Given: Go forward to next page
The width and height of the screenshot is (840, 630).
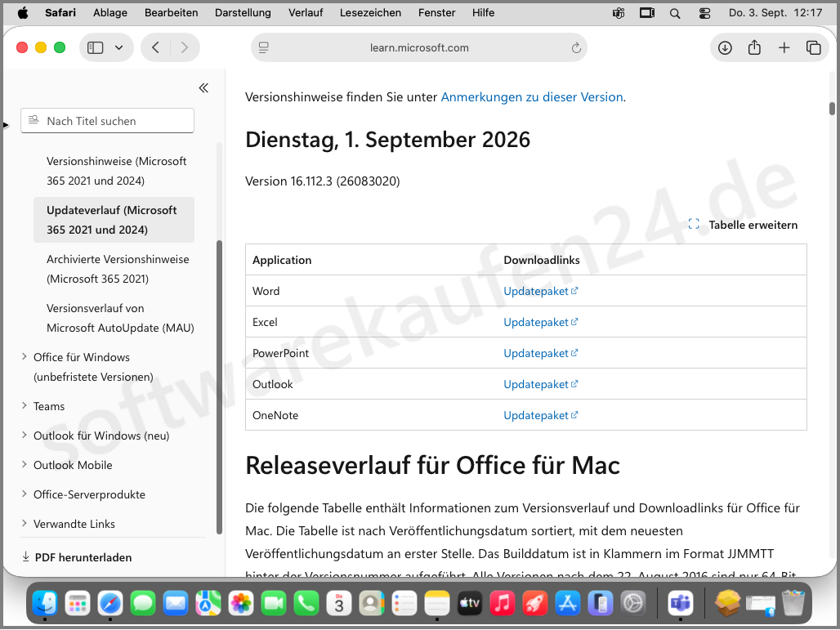Looking at the screenshot, I should tap(185, 47).
